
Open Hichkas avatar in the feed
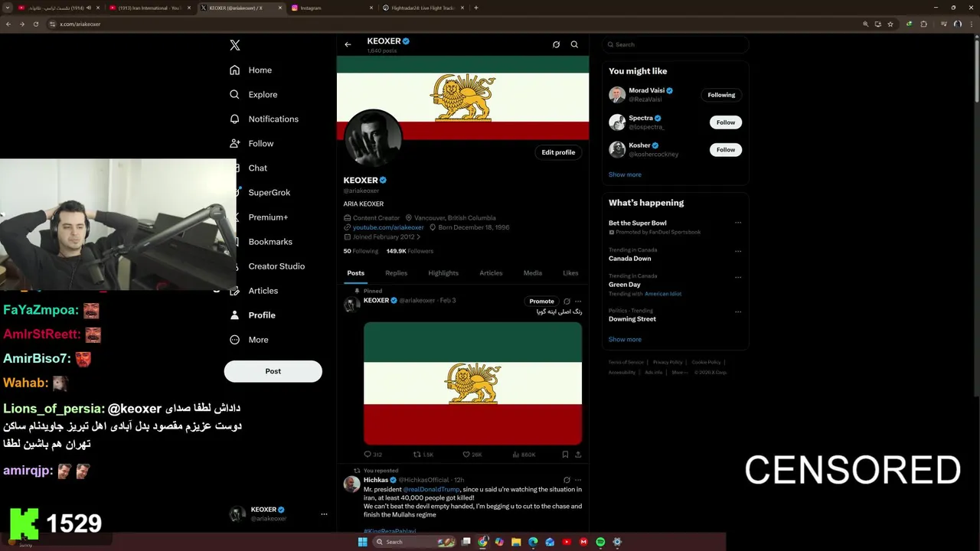pos(351,484)
